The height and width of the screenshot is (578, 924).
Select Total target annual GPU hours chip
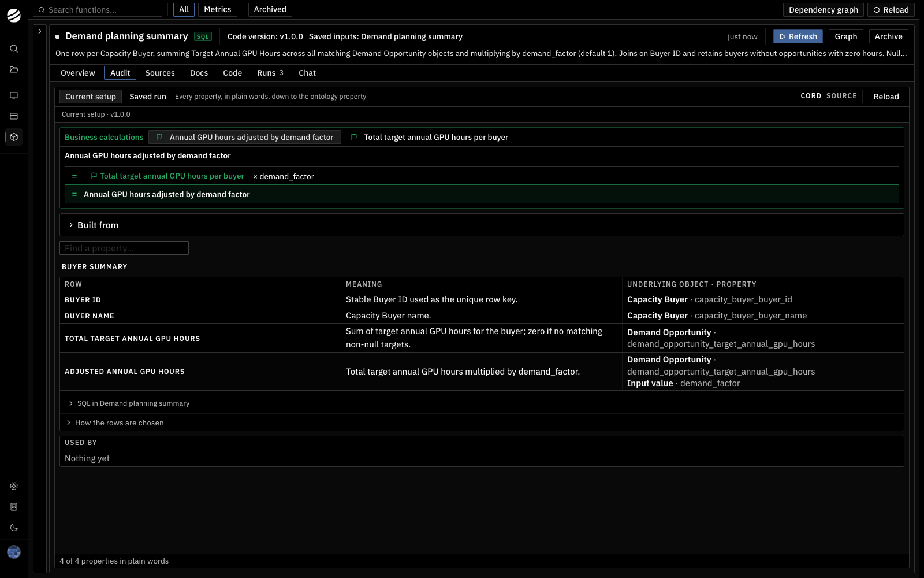[430, 137]
